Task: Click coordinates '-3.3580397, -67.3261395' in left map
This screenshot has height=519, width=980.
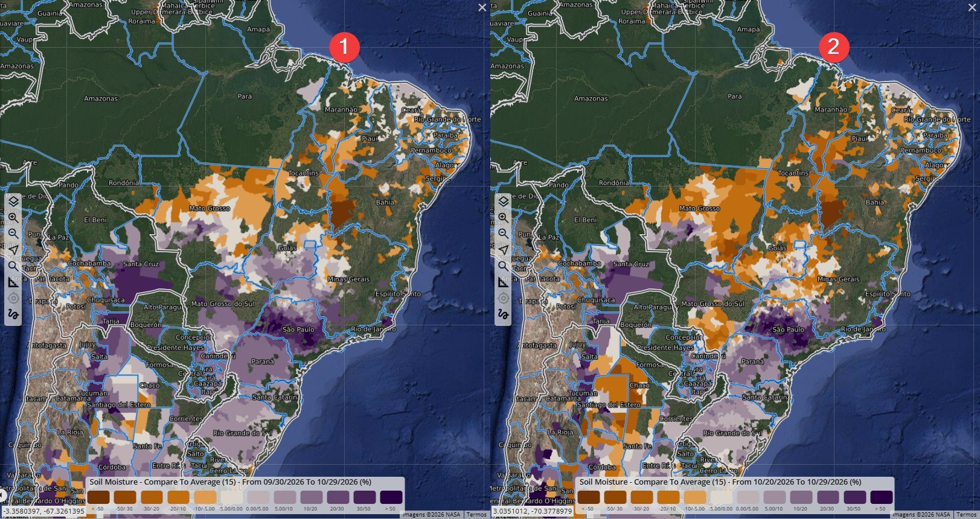Action: pyautogui.click(x=43, y=511)
